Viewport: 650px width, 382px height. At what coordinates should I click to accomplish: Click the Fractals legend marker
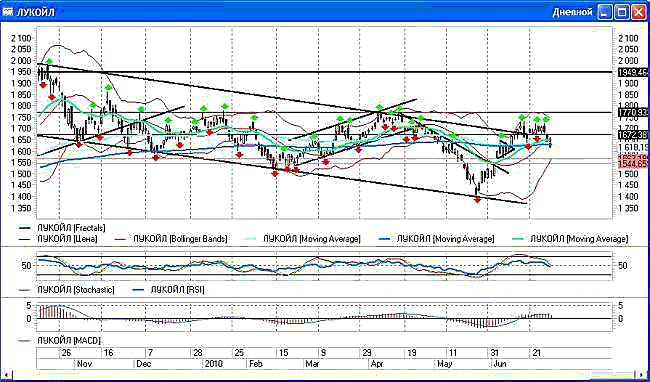click(x=25, y=228)
